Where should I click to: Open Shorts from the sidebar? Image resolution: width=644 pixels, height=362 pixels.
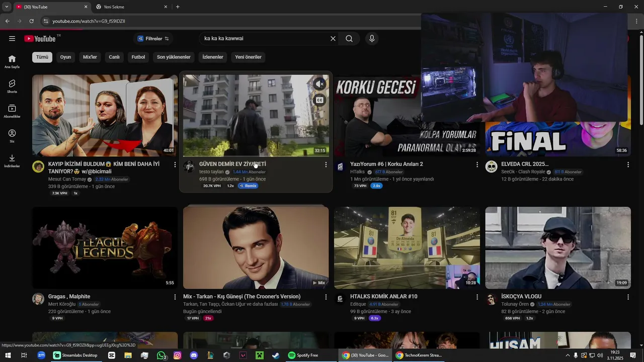(x=12, y=86)
